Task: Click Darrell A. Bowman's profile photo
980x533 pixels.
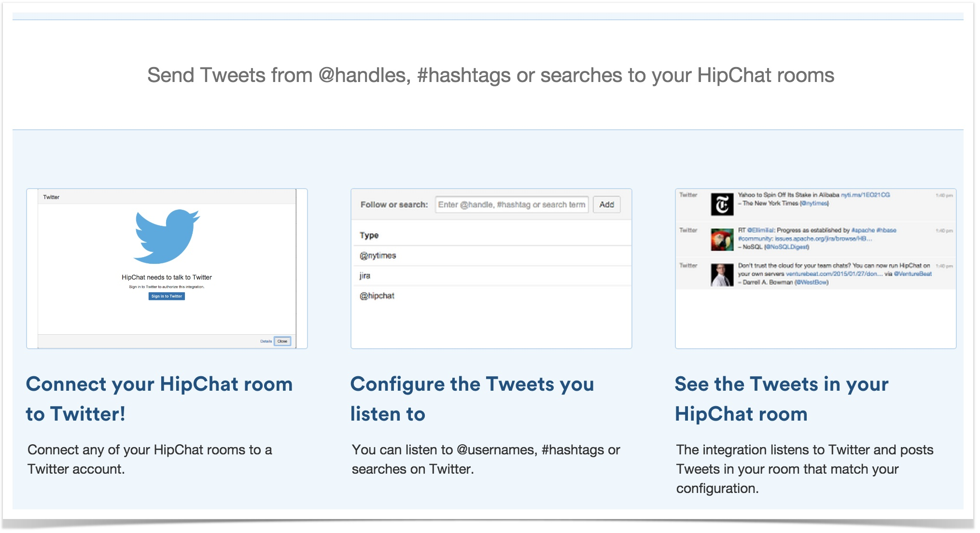Action: (x=722, y=275)
